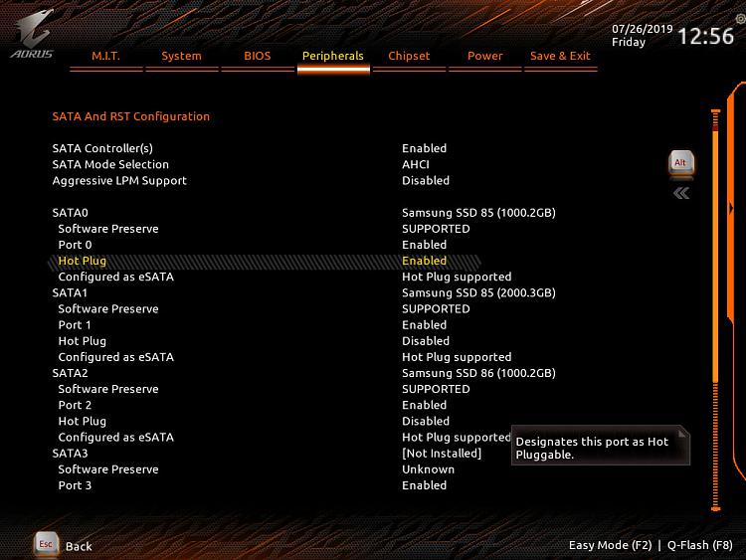746x560 pixels.
Task: Click the AORUS logo icon
Action: coord(31,37)
